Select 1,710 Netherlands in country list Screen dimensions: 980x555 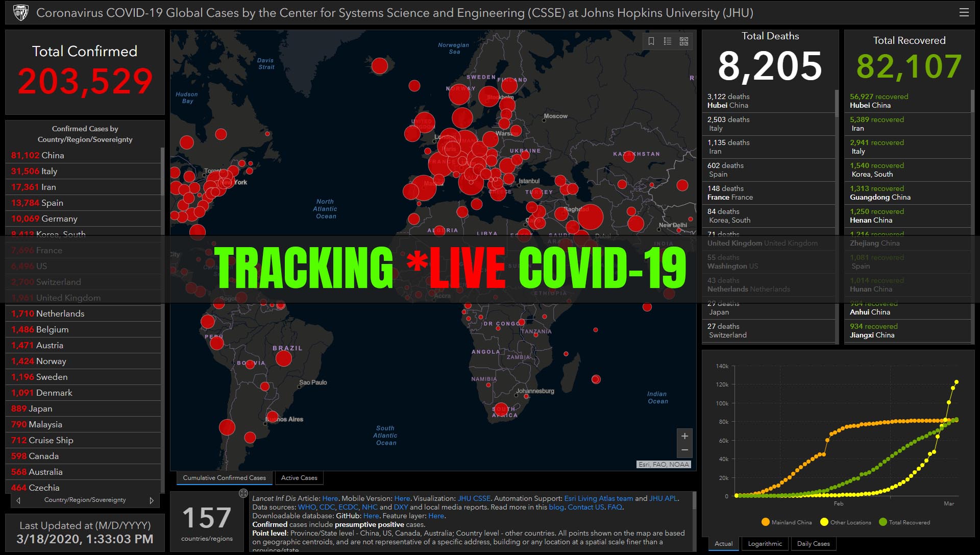[x=83, y=313]
